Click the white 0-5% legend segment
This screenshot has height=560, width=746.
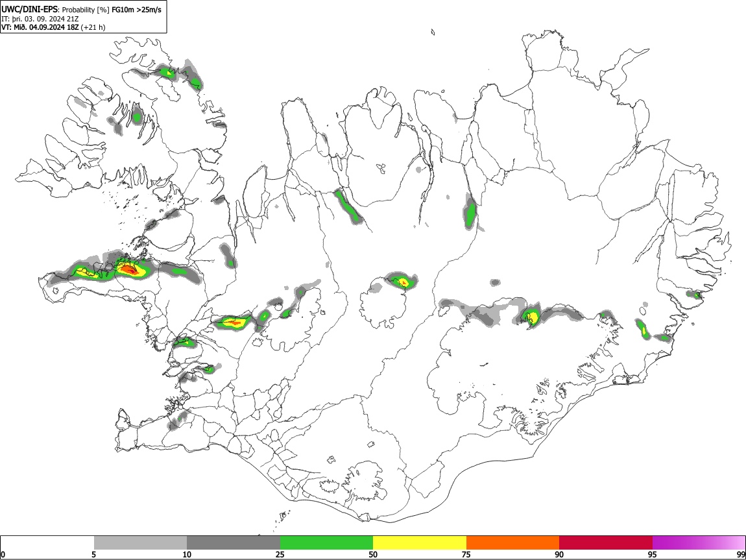[x=47, y=542]
